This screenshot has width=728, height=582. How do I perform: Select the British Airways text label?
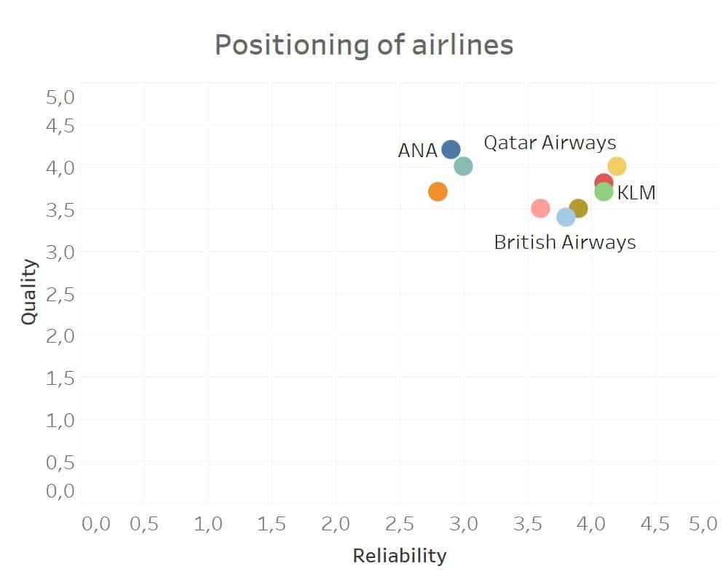point(565,242)
